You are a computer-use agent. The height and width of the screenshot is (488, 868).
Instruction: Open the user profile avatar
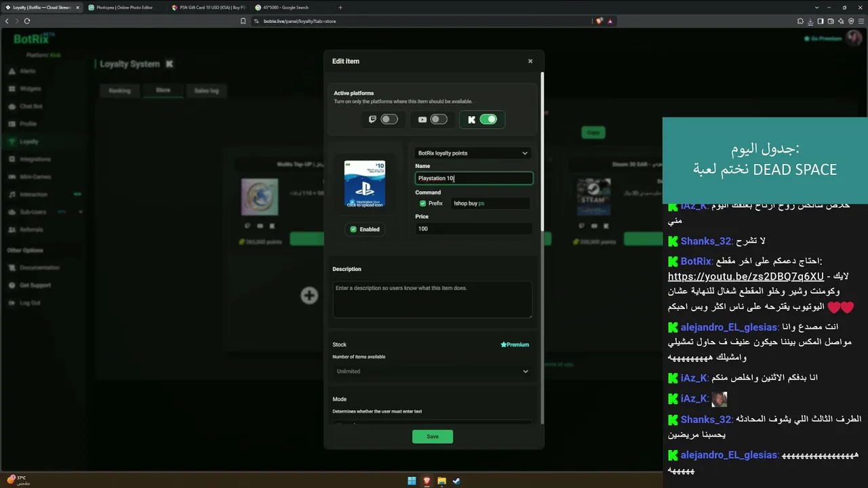click(854, 38)
